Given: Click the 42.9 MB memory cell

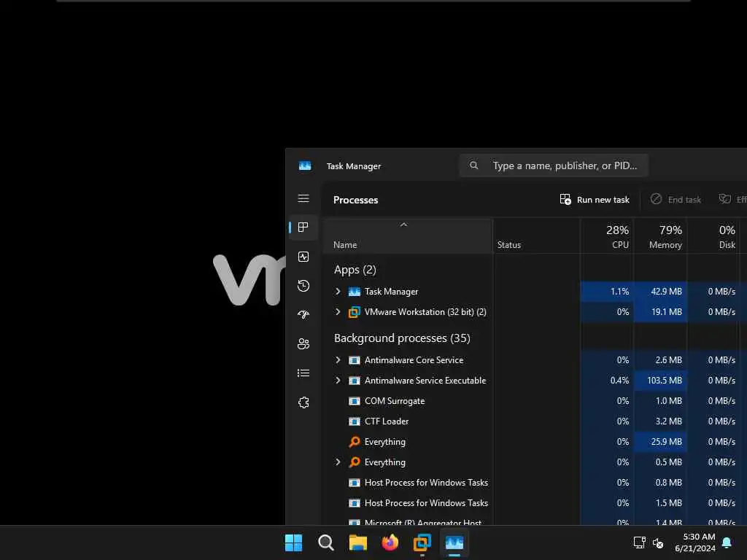Looking at the screenshot, I should (x=660, y=292).
